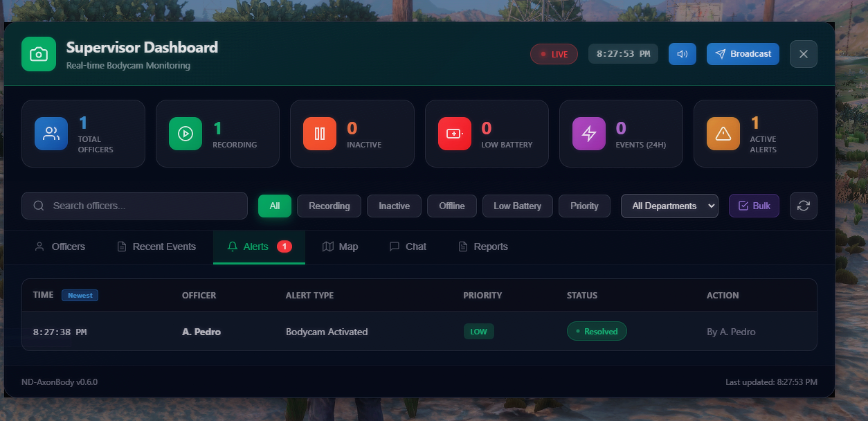Image resolution: width=868 pixels, height=421 pixels.
Task: Click the Events lightning bolt icon
Action: [589, 134]
